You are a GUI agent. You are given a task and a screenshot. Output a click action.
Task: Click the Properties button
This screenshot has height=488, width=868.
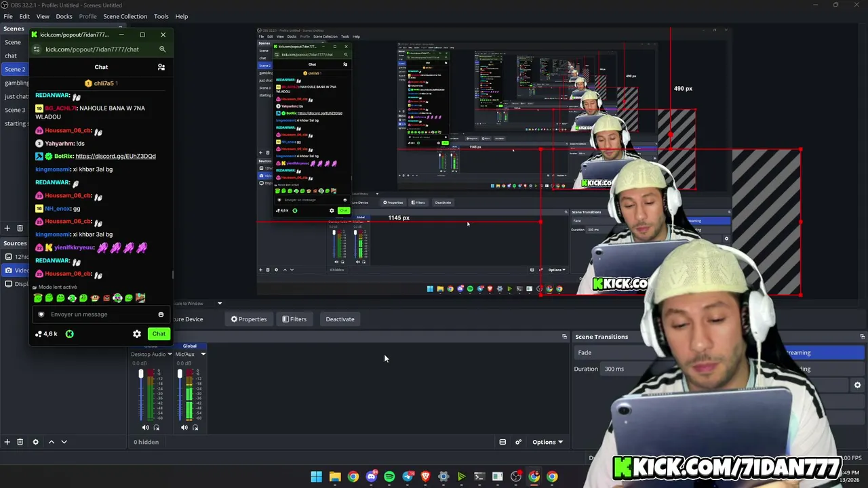click(249, 319)
